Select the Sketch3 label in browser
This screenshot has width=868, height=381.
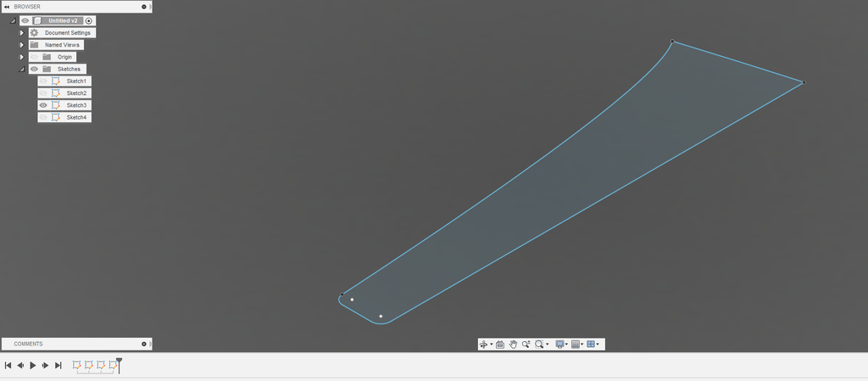pyautogui.click(x=76, y=105)
